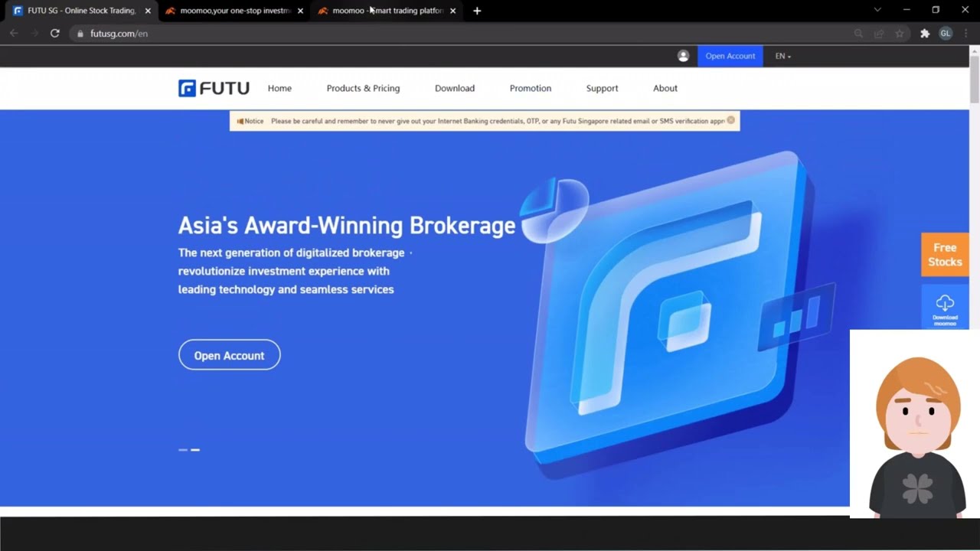
Task: Dismiss the notice banner with its X
Action: 730,120
